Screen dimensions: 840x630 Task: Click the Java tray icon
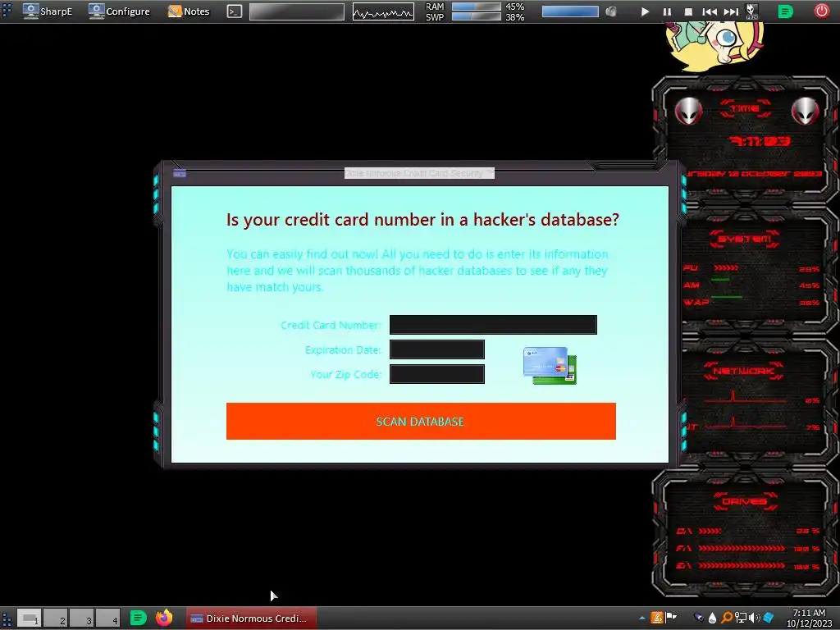click(x=657, y=618)
